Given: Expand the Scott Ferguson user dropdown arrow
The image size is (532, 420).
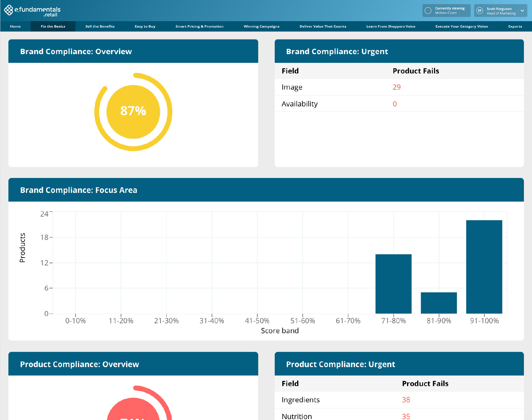Looking at the screenshot, I should (x=522, y=11).
